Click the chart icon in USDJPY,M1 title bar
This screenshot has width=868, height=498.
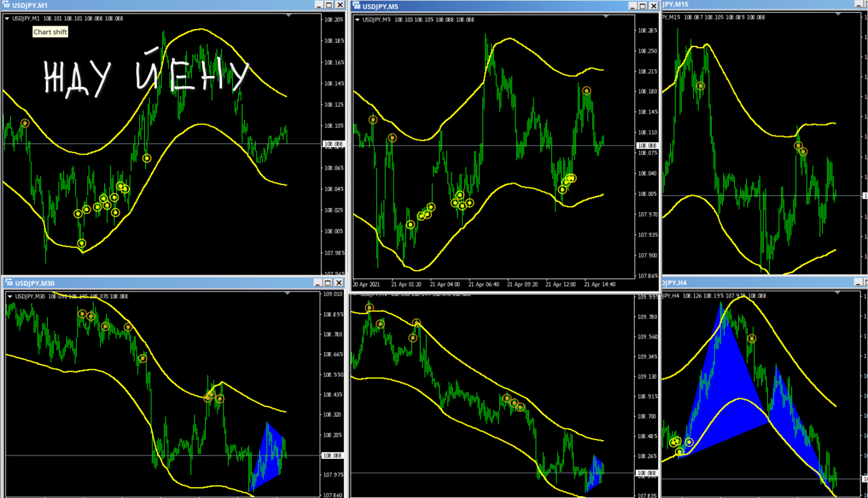point(7,5)
